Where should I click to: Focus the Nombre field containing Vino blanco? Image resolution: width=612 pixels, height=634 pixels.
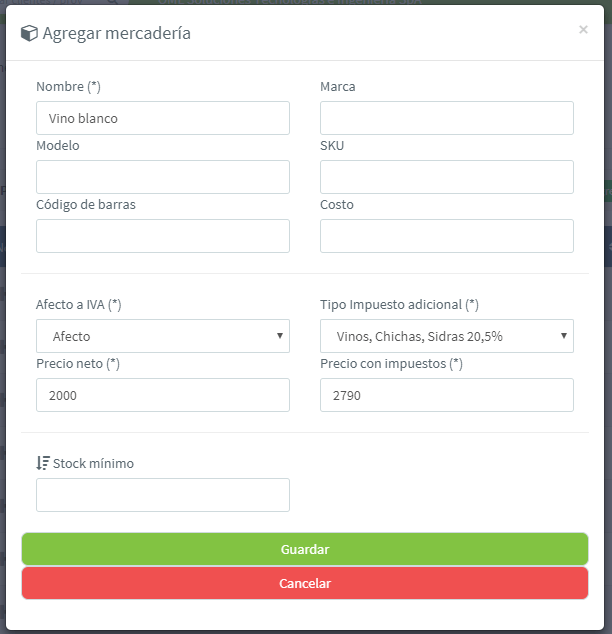[163, 118]
